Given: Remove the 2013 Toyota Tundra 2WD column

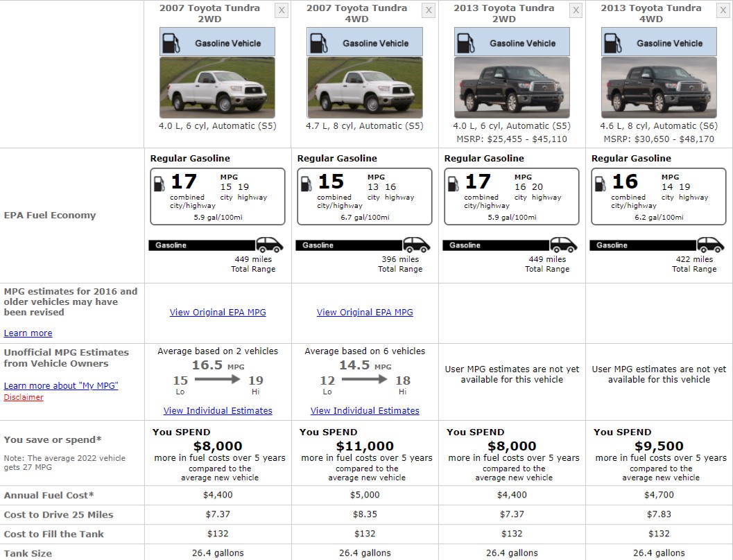Looking at the screenshot, I should 576,10.
